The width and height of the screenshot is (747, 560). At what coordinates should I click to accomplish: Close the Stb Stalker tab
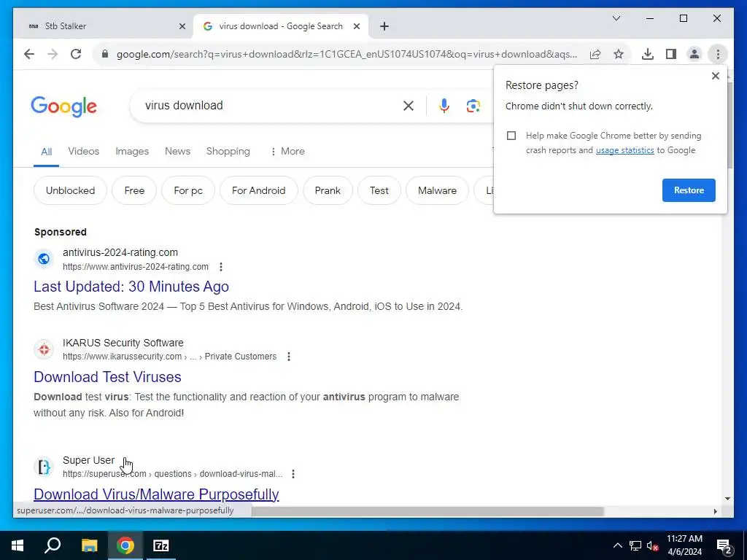pos(182,26)
